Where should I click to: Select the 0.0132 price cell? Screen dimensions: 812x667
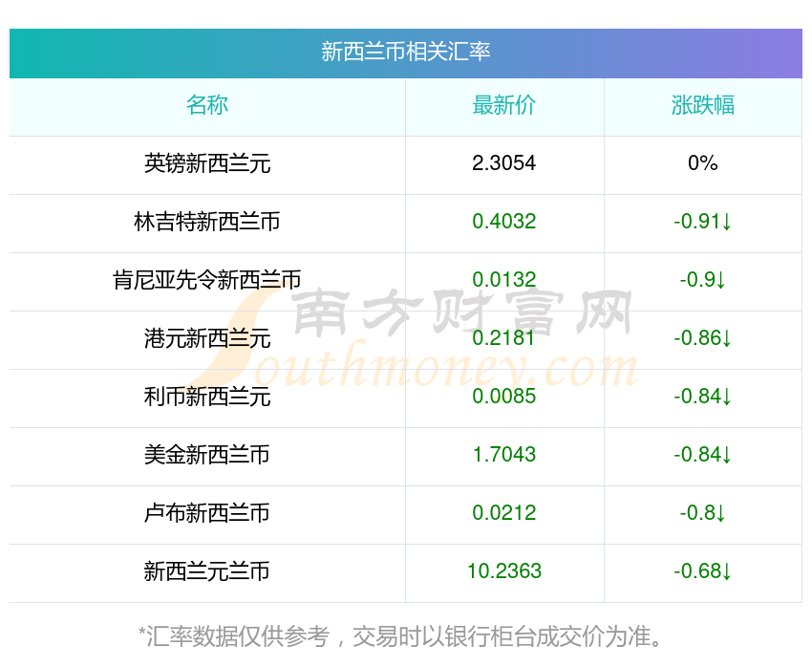coord(503,280)
